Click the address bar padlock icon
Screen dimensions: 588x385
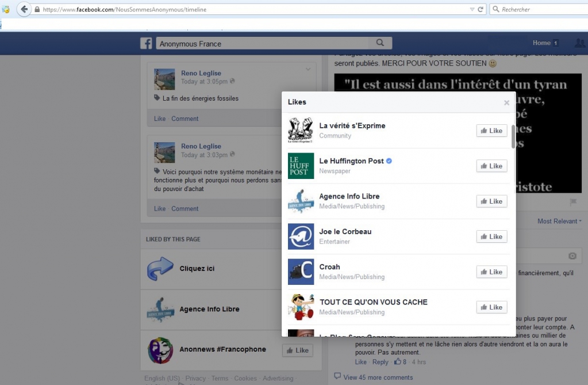[x=37, y=9]
